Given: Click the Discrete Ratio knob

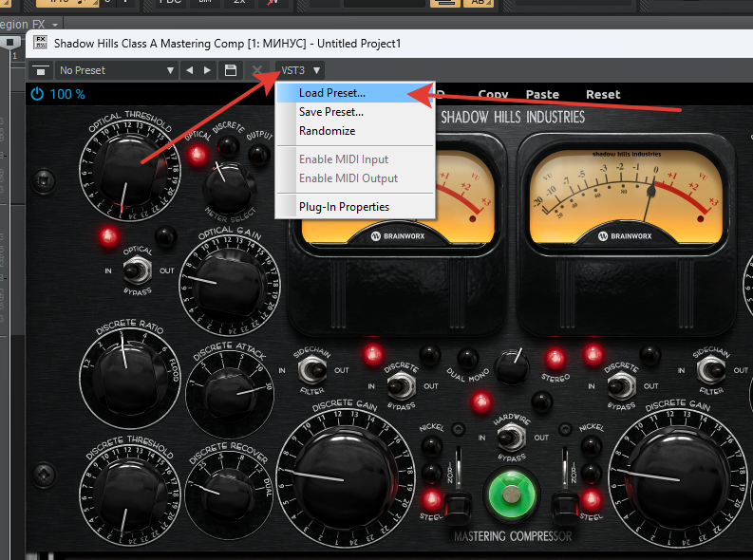Looking at the screenshot, I should [x=129, y=377].
